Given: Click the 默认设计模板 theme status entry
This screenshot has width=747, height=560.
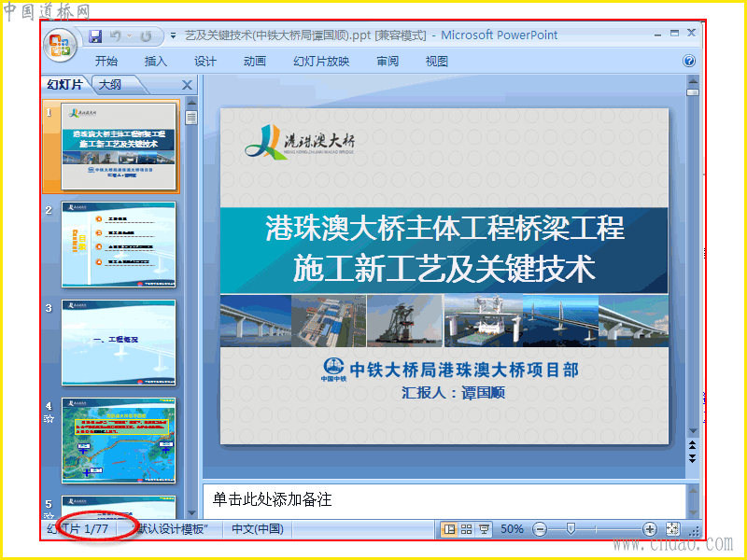Looking at the screenshot, I should point(171,529).
